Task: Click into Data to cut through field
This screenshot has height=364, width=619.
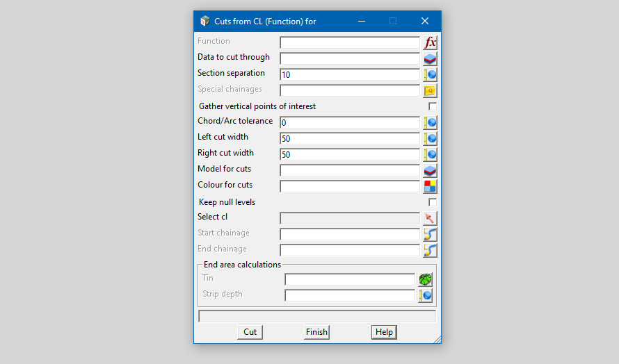Action: pos(350,59)
